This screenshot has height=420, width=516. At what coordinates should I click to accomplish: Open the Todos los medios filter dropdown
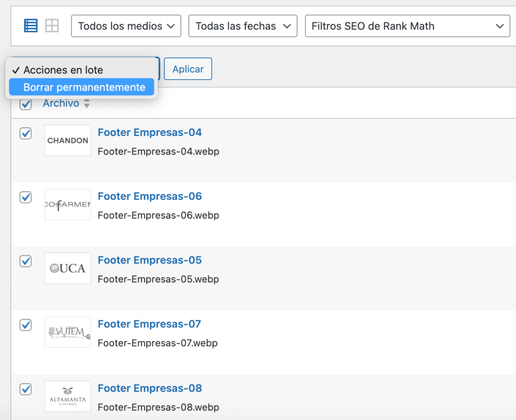click(x=125, y=26)
